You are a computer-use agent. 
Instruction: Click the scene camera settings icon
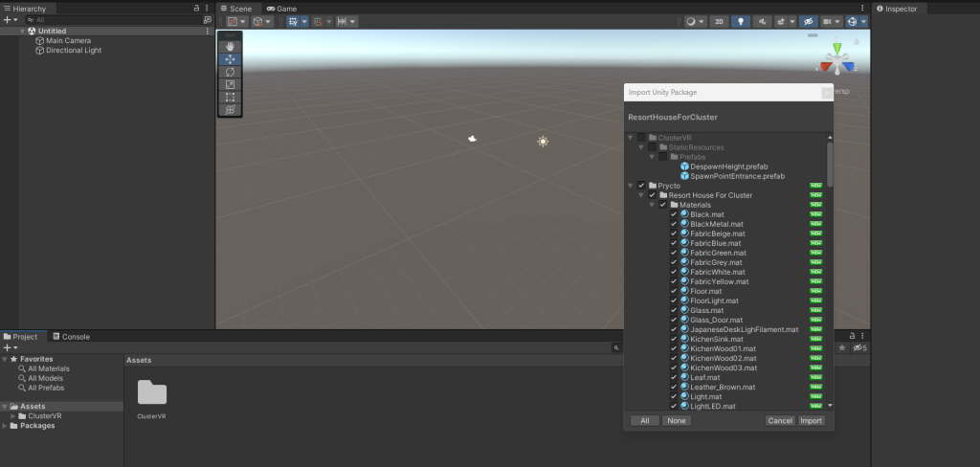point(827,21)
